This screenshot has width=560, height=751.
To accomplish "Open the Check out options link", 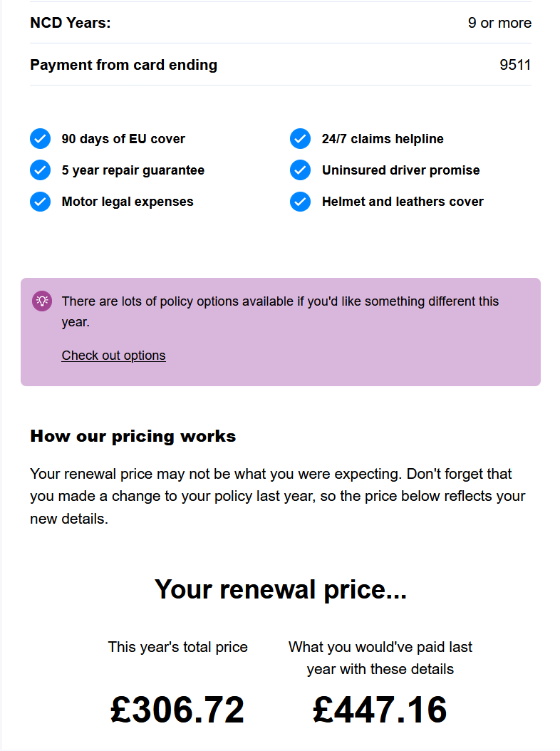I will point(113,356).
